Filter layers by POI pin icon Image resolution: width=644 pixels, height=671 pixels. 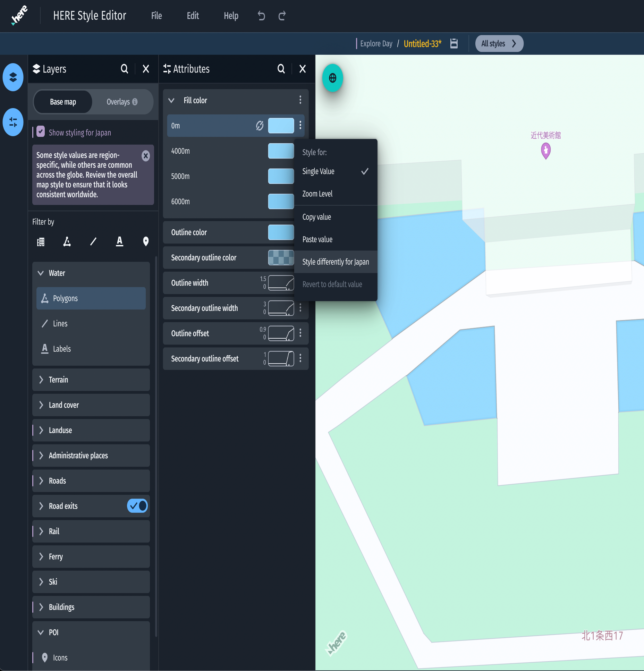pyautogui.click(x=146, y=241)
